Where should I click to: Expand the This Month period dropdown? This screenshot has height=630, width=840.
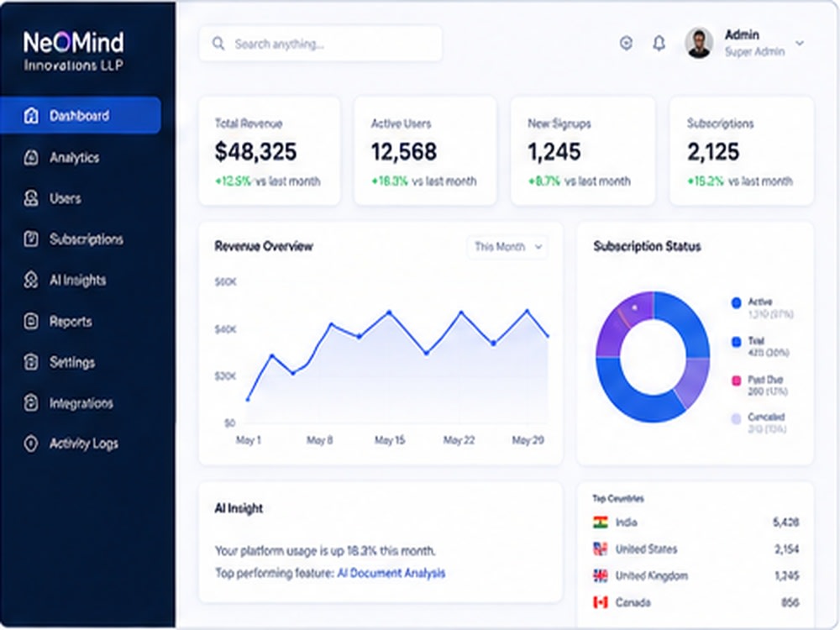(x=507, y=247)
